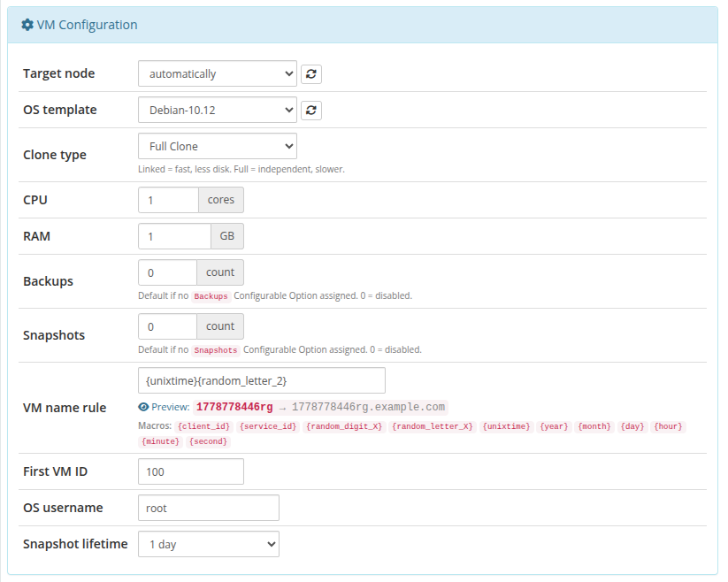The image size is (728, 582).
Task: Focus the CPU cores input field
Action: coord(169,200)
